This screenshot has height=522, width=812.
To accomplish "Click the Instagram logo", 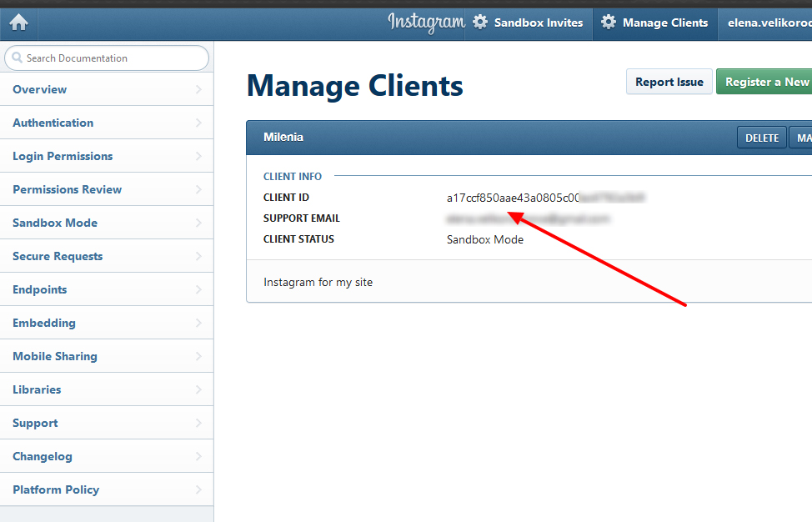I will [x=425, y=23].
